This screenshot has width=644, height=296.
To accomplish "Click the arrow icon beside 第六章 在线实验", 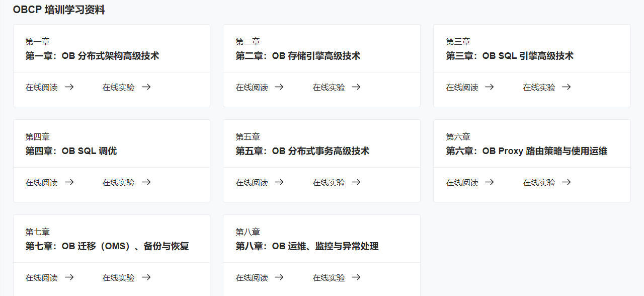I will click(566, 182).
